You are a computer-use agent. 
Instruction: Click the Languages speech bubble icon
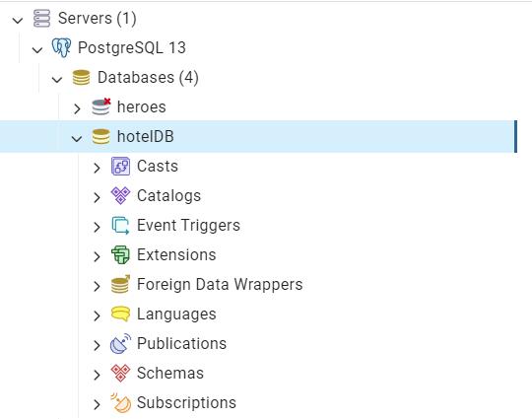click(120, 314)
